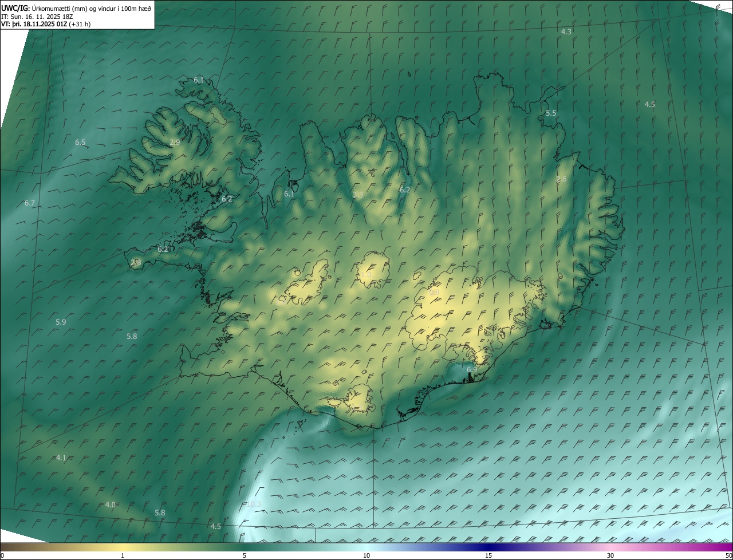The height and width of the screenshot is (560, 733).
Task: Click the 5.8 value beside the 4.0 label
Action: (x=160, y=513)
